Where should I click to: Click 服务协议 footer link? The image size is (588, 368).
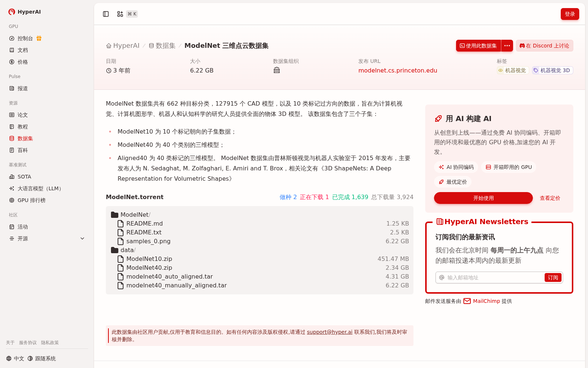coord(28,343)
